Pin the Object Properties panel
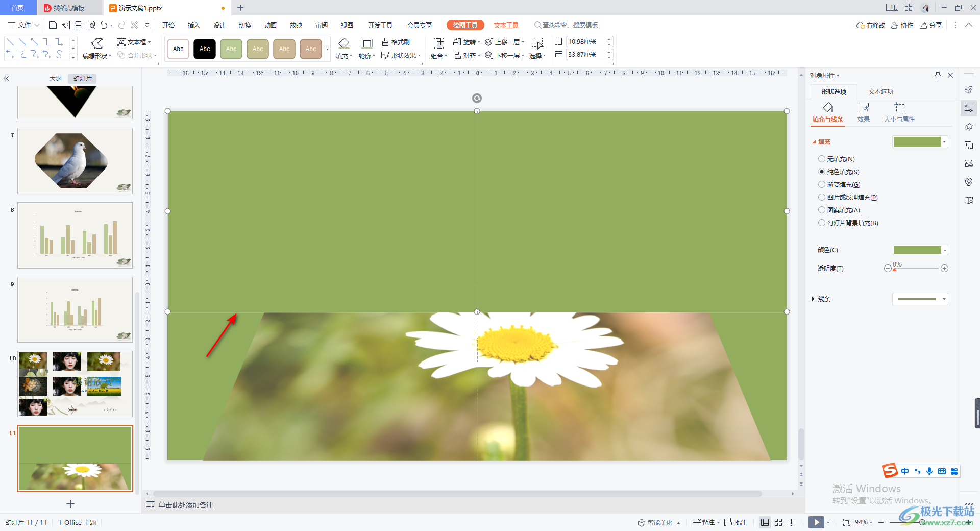980x531 pixels. tap(938, 75)
